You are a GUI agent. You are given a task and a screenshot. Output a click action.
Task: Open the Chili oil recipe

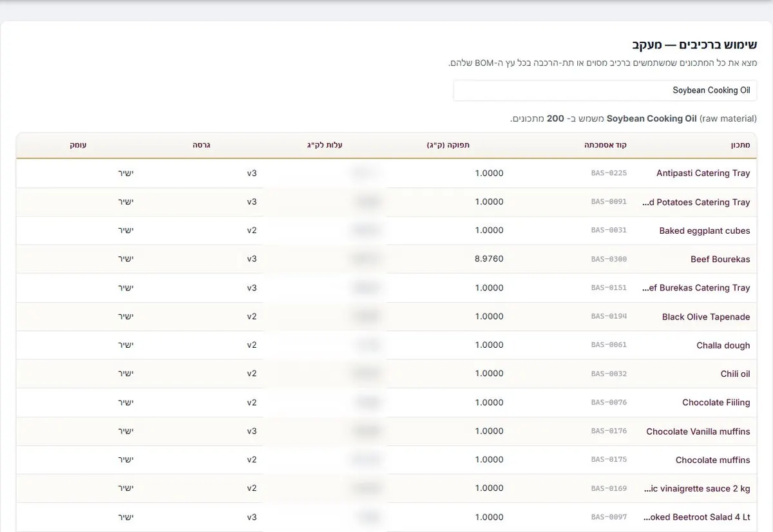pyautogui.click(x=735, y=374)
